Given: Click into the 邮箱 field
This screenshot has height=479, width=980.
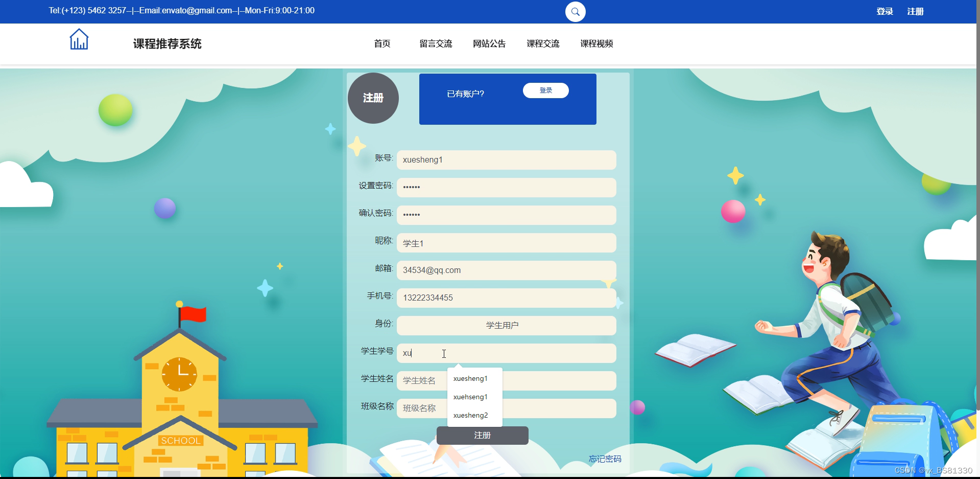Looking at the screenshot, I should point(507,270).
